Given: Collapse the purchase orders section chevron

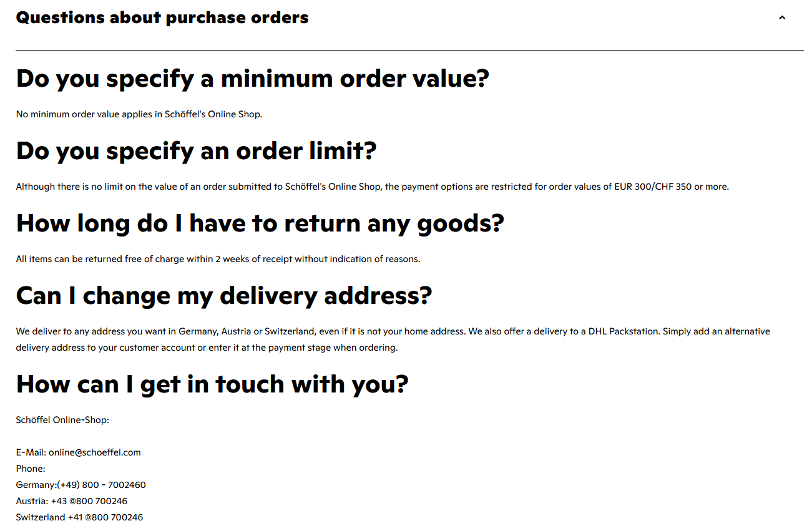Looking at the screenshot, I should [x=782, y=18].
